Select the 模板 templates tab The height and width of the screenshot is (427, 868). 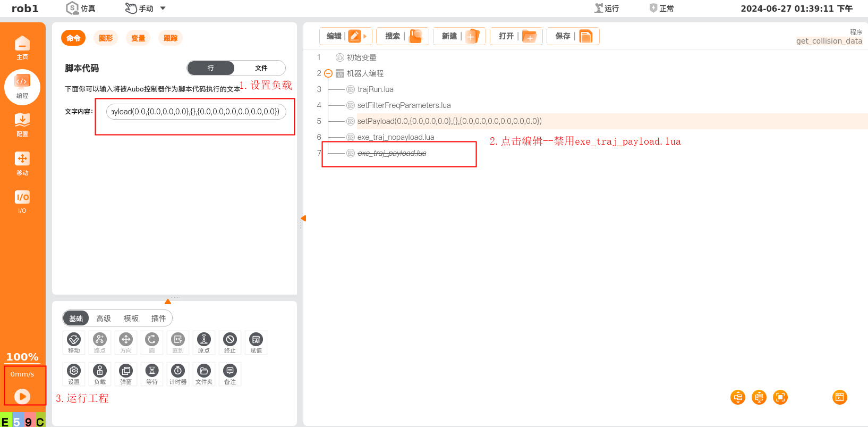pyautogui.click(x=131, y=319)
